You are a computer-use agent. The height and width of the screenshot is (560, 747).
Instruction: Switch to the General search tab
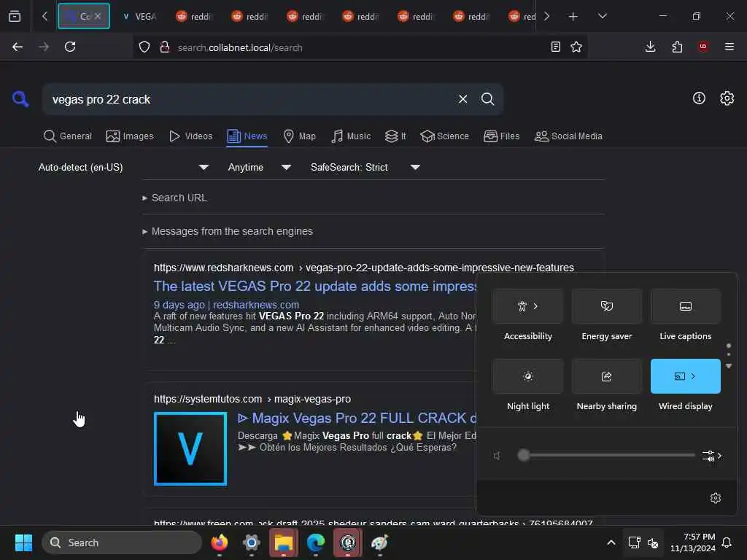pos(68,136)
